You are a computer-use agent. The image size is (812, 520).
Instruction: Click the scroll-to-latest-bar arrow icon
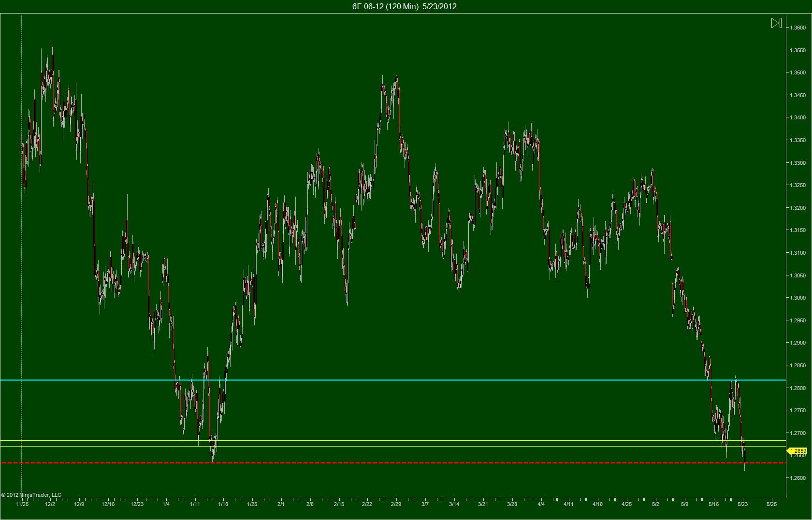coord(776,23)
